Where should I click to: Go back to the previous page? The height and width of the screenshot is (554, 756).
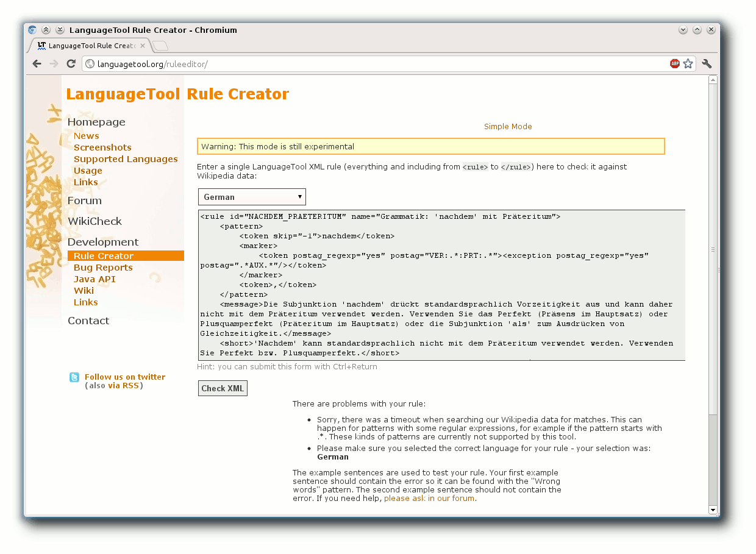37,63
